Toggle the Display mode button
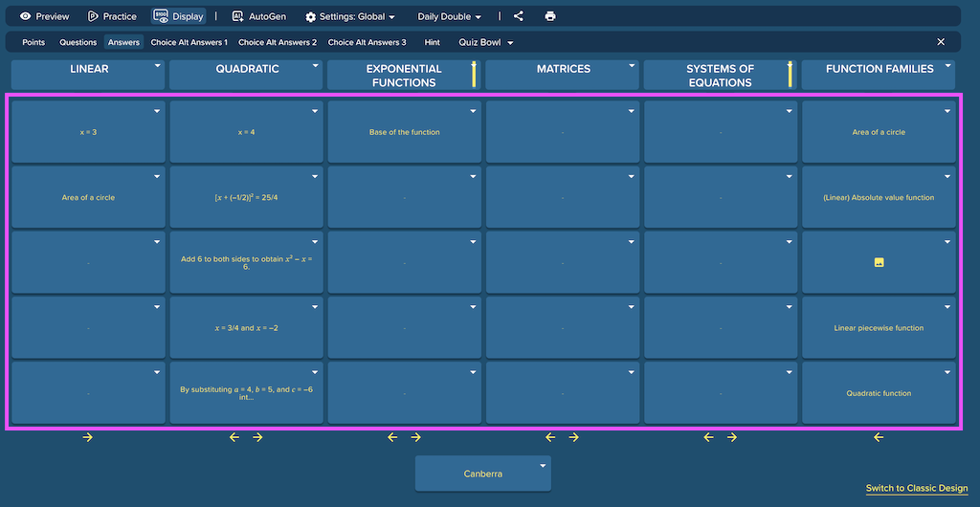 point(178,16)
